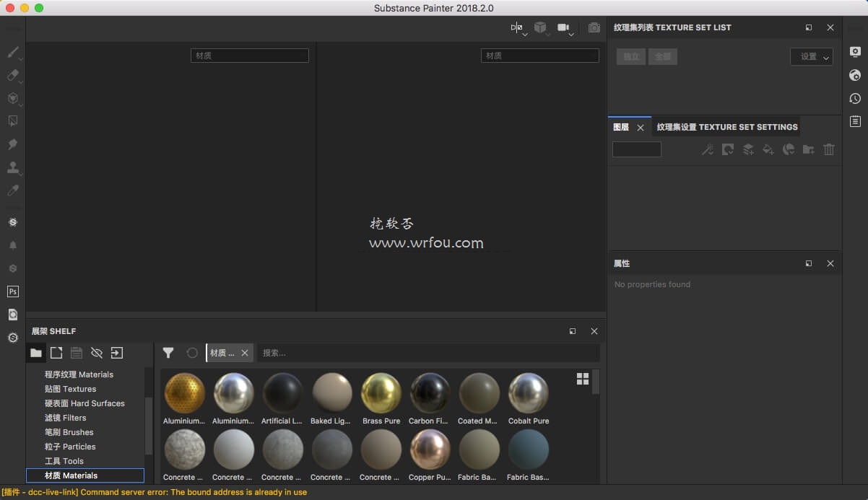The image size is (868, 500).
Task: Undock the Texture Set List panel
Action: click(x=809, y=27)
